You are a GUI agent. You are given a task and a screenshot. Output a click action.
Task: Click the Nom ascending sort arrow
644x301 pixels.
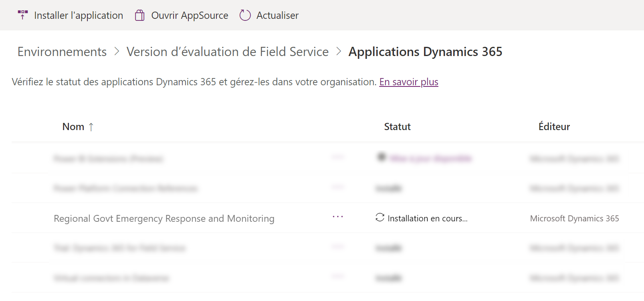tap(91, 127)
